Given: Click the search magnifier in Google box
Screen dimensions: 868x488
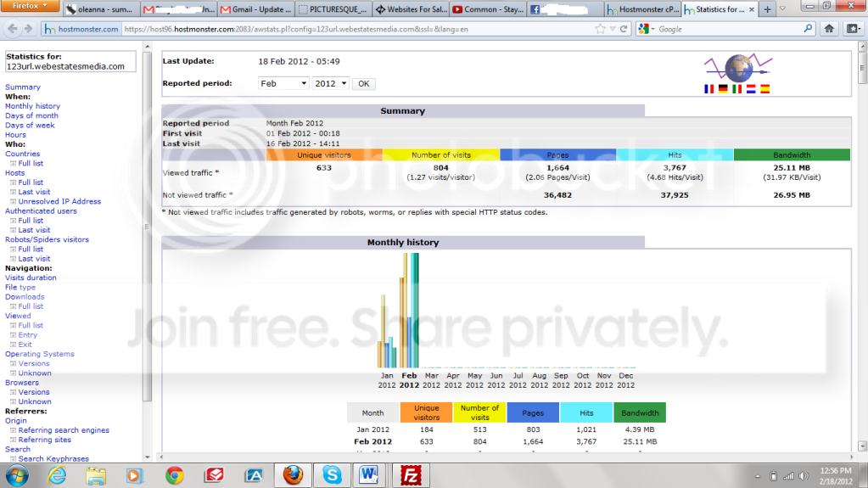Looking at the screenshot, I should point(809,29).
